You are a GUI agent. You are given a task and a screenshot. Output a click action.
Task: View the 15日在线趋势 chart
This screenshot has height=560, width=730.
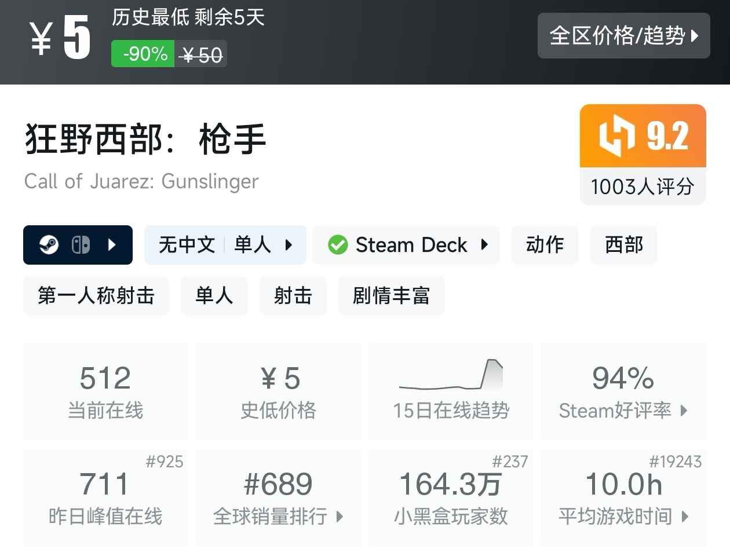coord(451,391)
